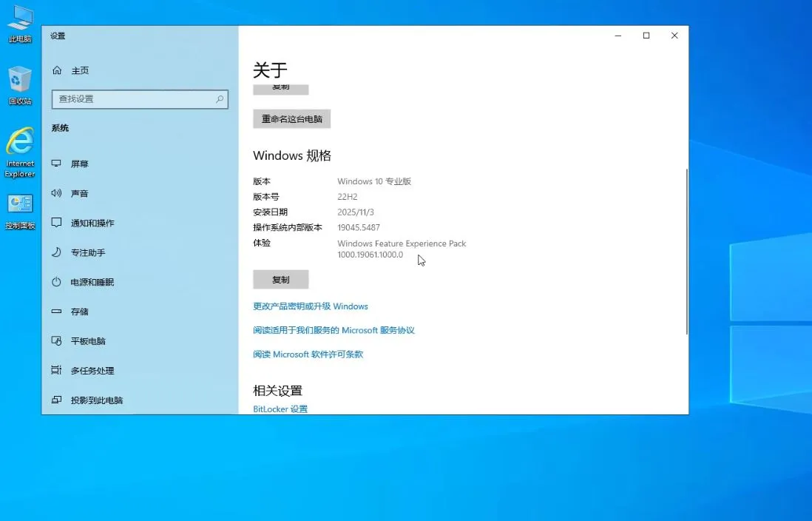Open Focus assist (专注助手) moon icon
Screen dimensions: 812x521
[x=57, y=252]
